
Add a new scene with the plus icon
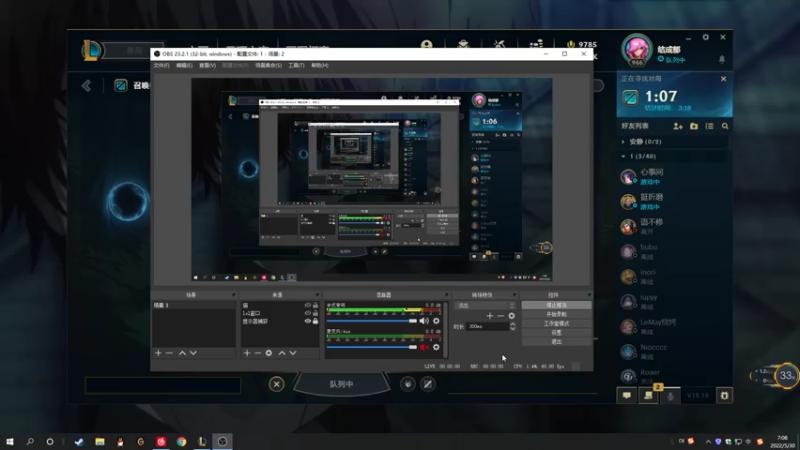pyautogui.click(x=158, y=353)
